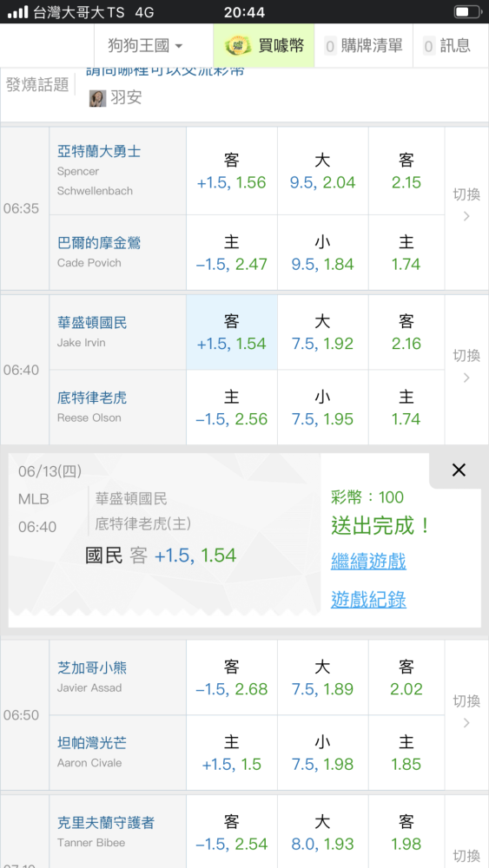
Task: Pick 小 7.5, 1.95 under bet
Action: [323, 407]
